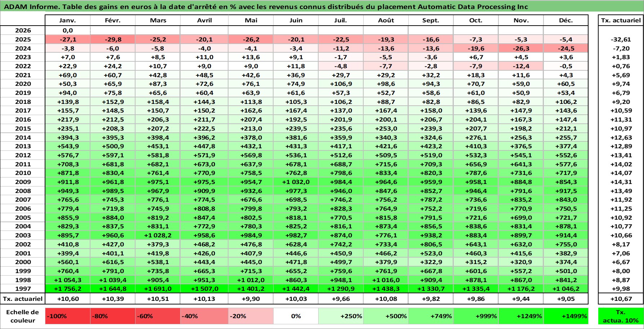Click the cell with value +628,4

coord(296,244)
